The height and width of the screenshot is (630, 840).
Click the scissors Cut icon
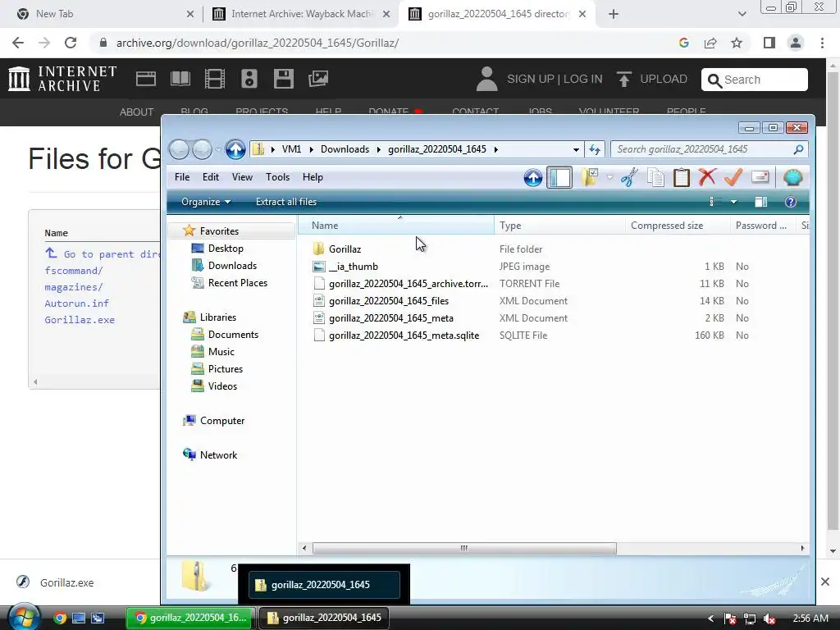[629, 177]
